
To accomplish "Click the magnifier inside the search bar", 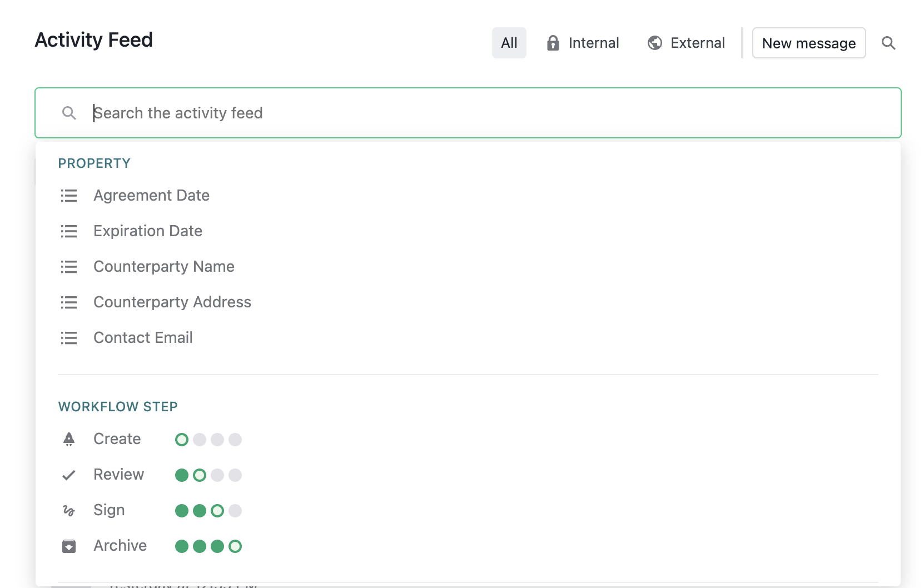I will (69, 113).
